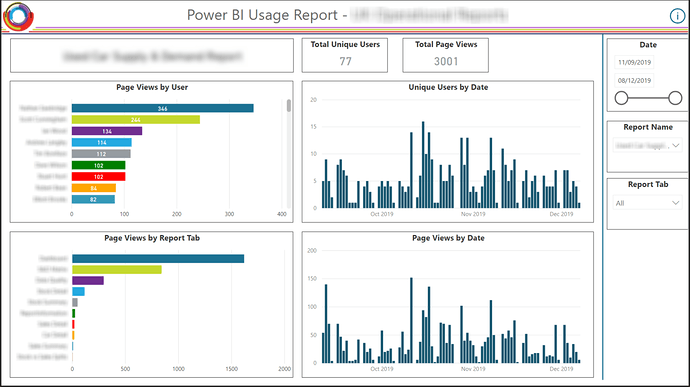
Task: Select the end date field 08/12/2019
Action: pos(634,81)
